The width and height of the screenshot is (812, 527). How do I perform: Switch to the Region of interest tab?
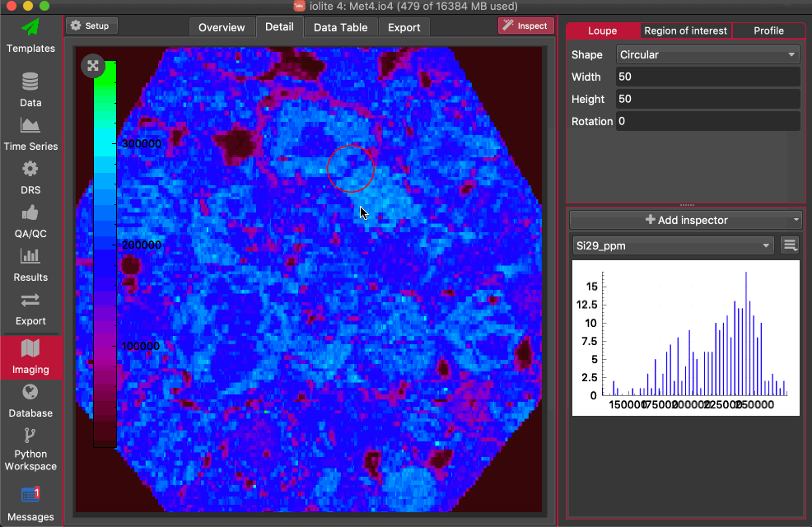coord(685,30)
